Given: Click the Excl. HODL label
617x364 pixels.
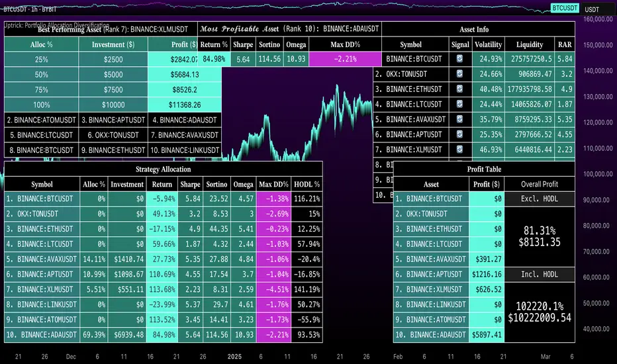Looking at the screenshot, I should (x=540, y=199).
